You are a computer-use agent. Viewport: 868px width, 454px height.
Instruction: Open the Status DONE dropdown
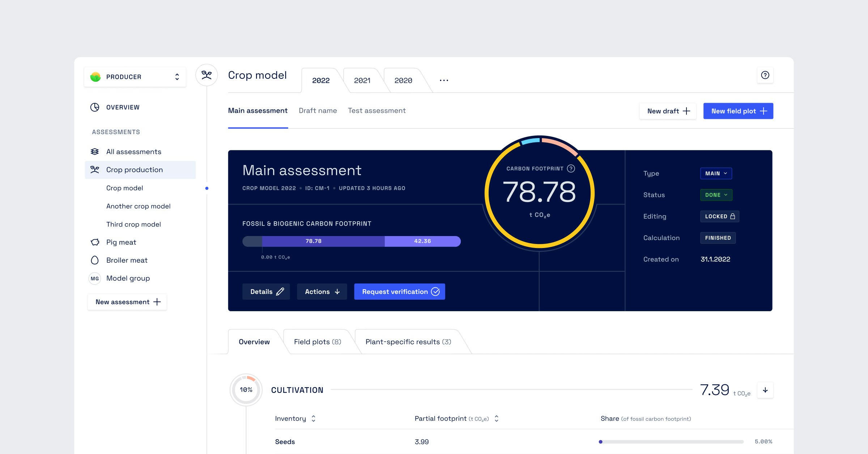[x=716, y=195]
